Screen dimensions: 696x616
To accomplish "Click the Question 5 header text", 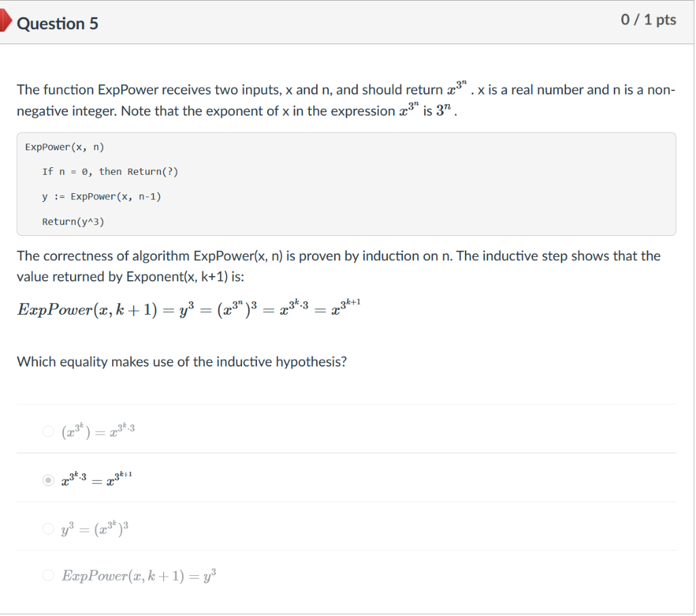I will pyautogui.click(x=58, y=23).
